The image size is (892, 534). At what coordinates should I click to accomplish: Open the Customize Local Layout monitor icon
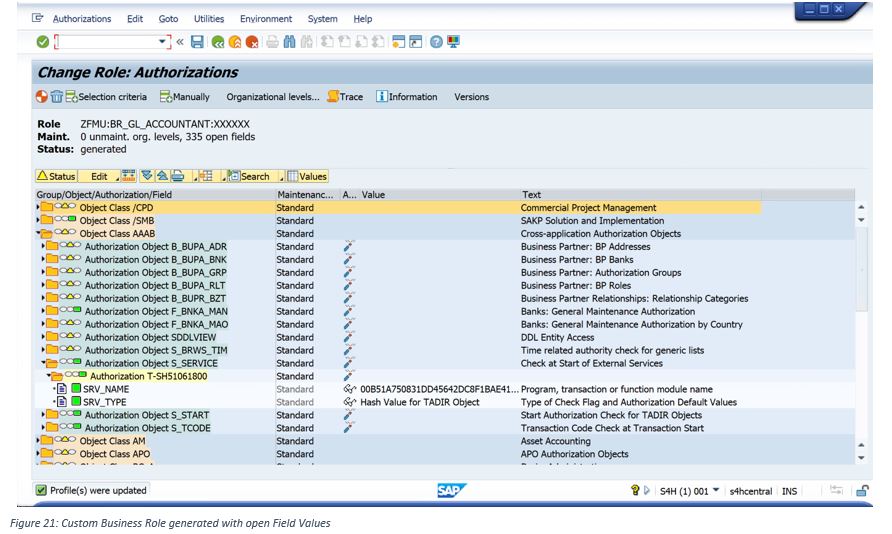point(453,42)
